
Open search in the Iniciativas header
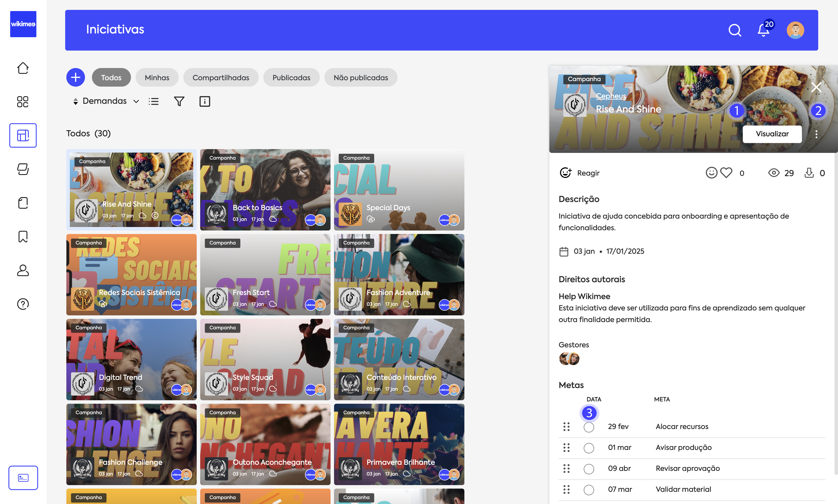click(x=734, y=30)
